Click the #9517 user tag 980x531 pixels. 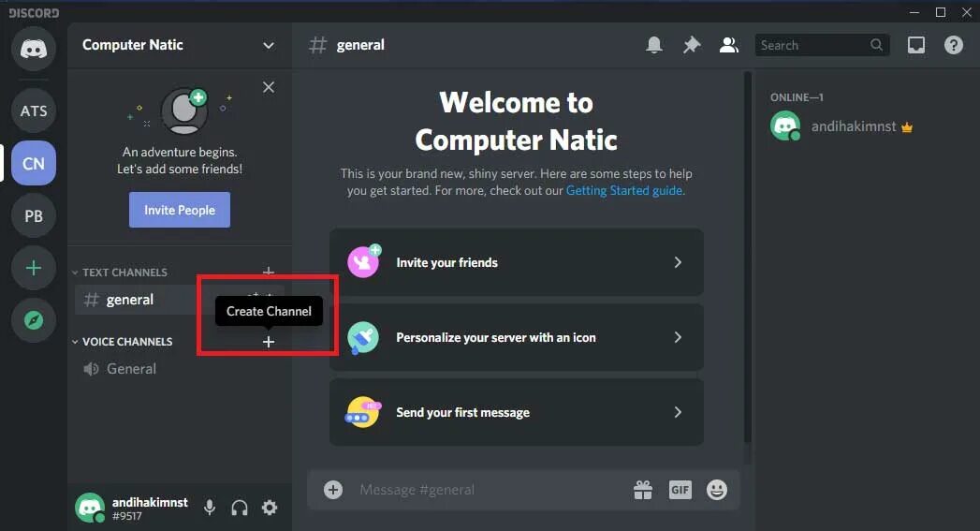(x=127, y=516)
